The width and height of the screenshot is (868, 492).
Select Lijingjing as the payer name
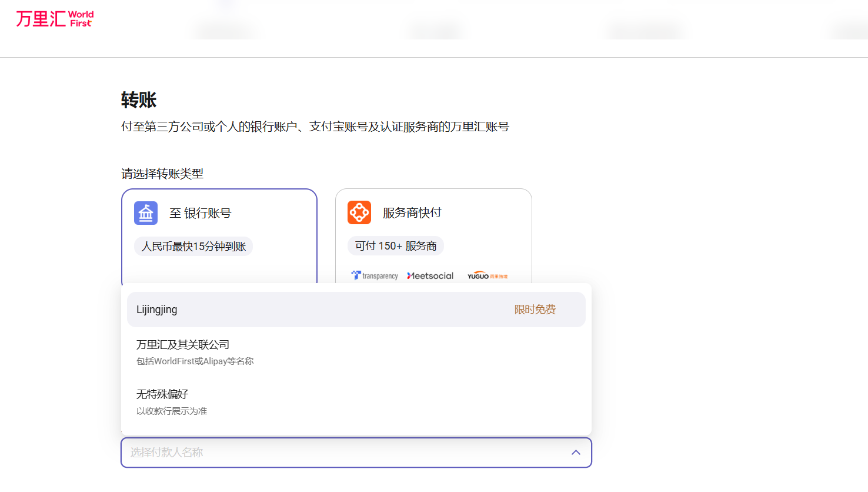click(x=157, y=310)
